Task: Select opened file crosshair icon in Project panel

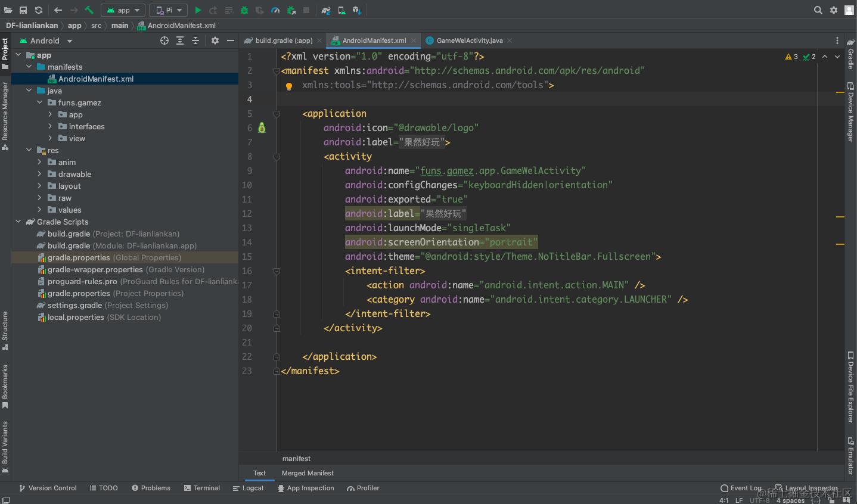Action: click(x=164, y=41)
